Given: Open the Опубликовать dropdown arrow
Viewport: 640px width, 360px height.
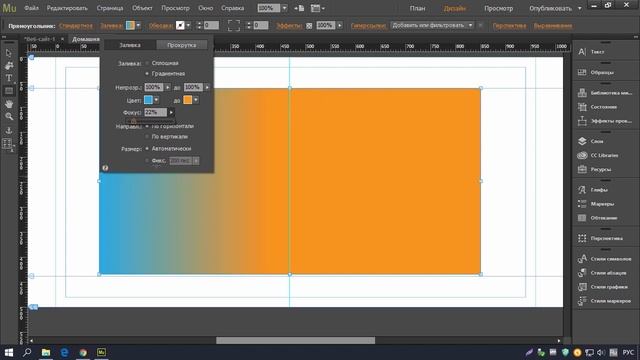Looking at the screenshot, I should pos(580,8).
